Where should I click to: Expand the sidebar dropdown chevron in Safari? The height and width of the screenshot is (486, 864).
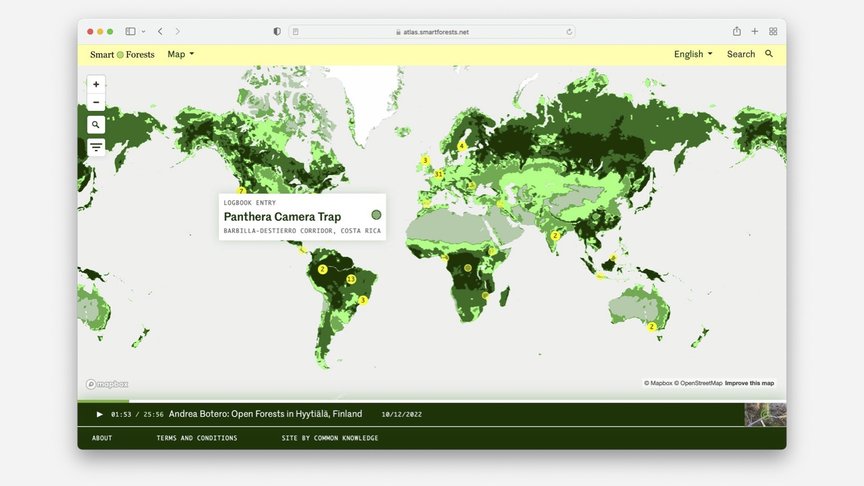[x=143, y=31]
